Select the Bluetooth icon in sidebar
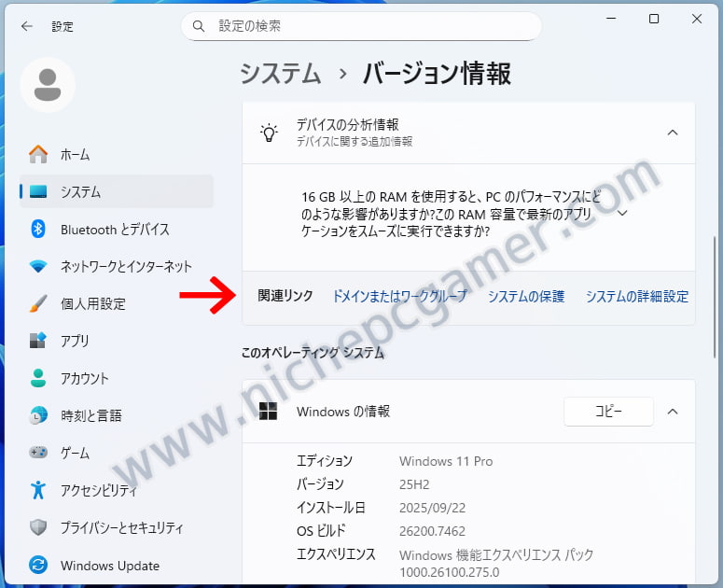The height and width of the screenshot is (588, 723). click(x=38, y=229)
